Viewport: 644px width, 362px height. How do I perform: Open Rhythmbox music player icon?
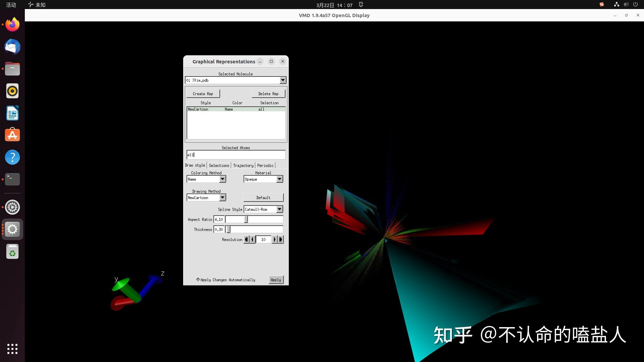point(12,91)
